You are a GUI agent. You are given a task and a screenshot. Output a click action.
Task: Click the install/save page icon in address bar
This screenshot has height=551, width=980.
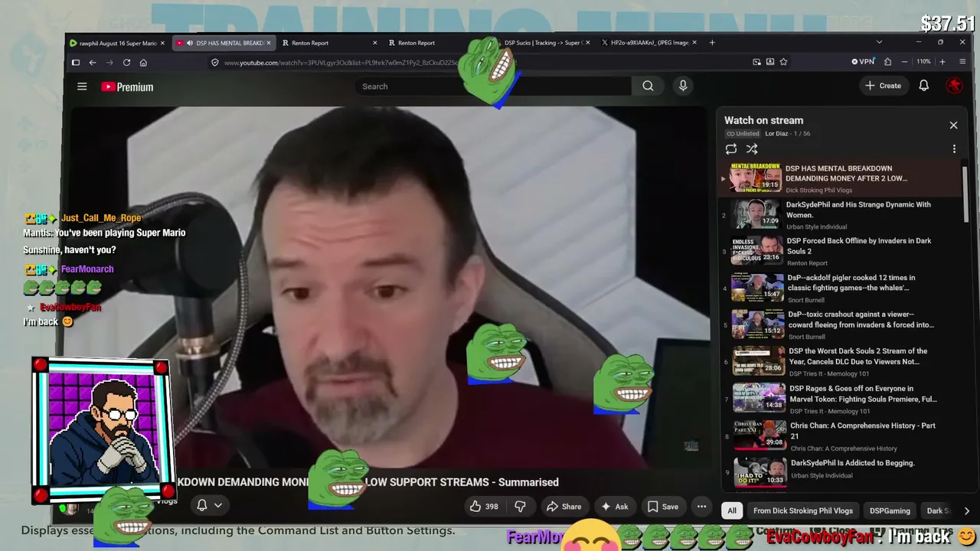point(770,62)
